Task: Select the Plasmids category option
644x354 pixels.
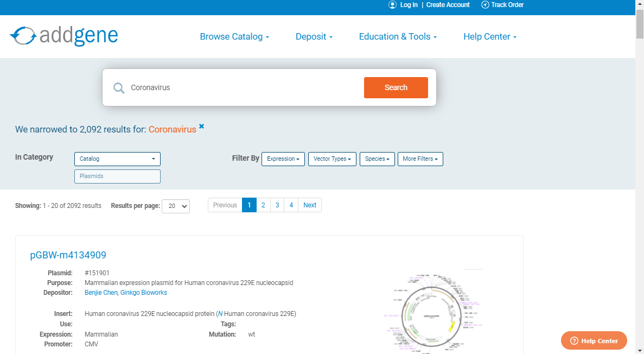Action: (118, 176)
